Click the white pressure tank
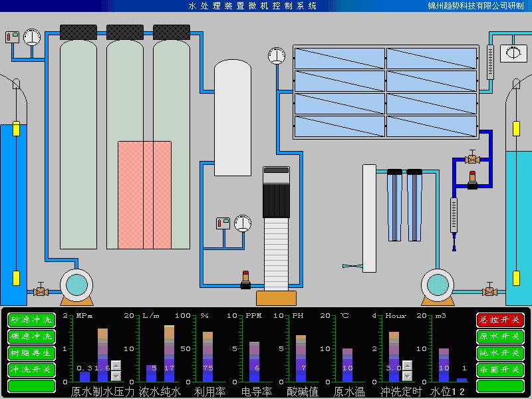This screenshot has height=399, width=532. coord(232,116)
